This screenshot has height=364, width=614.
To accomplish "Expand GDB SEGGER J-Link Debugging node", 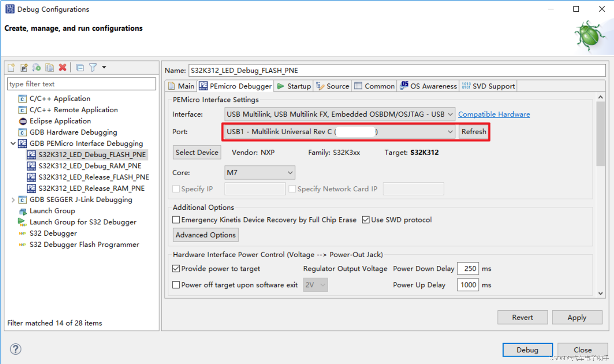I will 13,200.
